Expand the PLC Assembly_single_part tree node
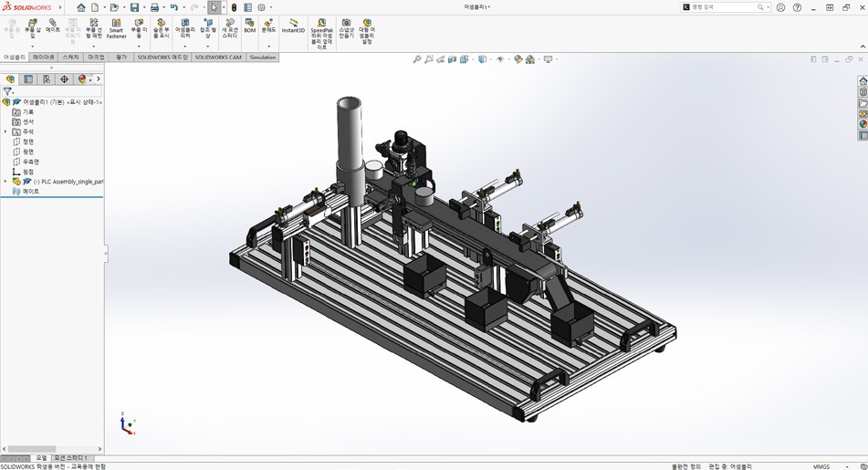 tap(5, 182)
